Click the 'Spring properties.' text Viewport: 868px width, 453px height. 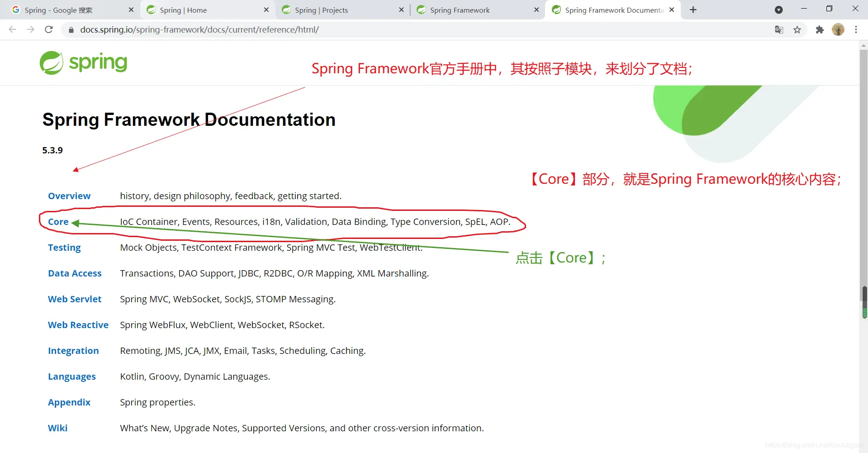coord(158,402)
